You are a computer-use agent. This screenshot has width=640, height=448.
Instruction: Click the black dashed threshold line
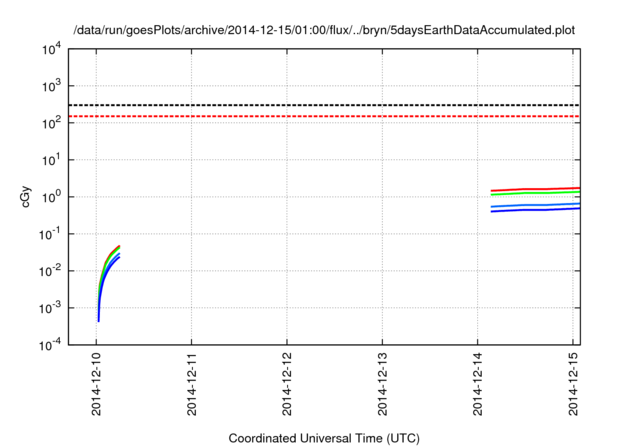[324, 105]
